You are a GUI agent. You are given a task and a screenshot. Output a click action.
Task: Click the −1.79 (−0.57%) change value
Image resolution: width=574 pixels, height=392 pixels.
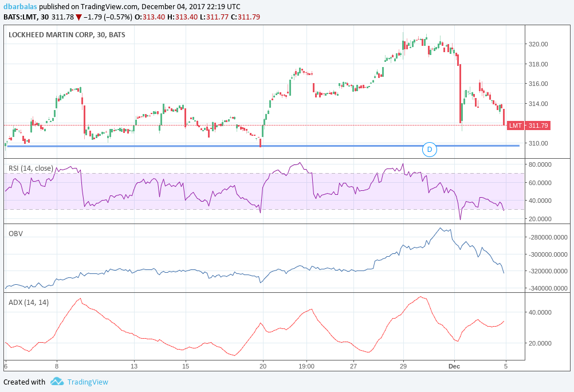point(108,17)
